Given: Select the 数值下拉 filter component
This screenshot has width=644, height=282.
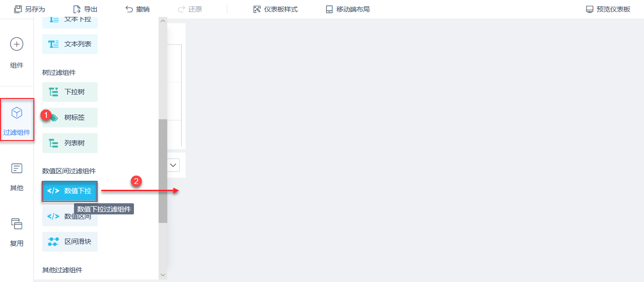Looking at the screenshot, I should click(x=70, y=191).
